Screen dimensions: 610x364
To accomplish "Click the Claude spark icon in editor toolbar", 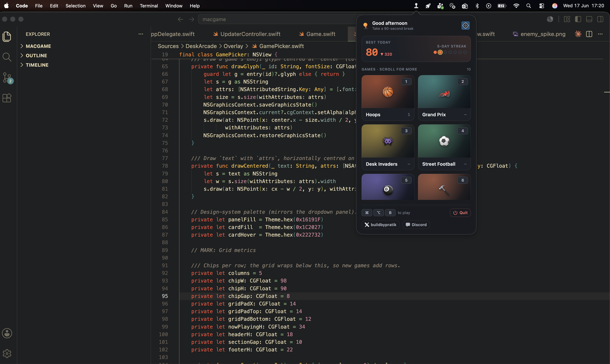I will pyautogui.click(x=578, y=34).
